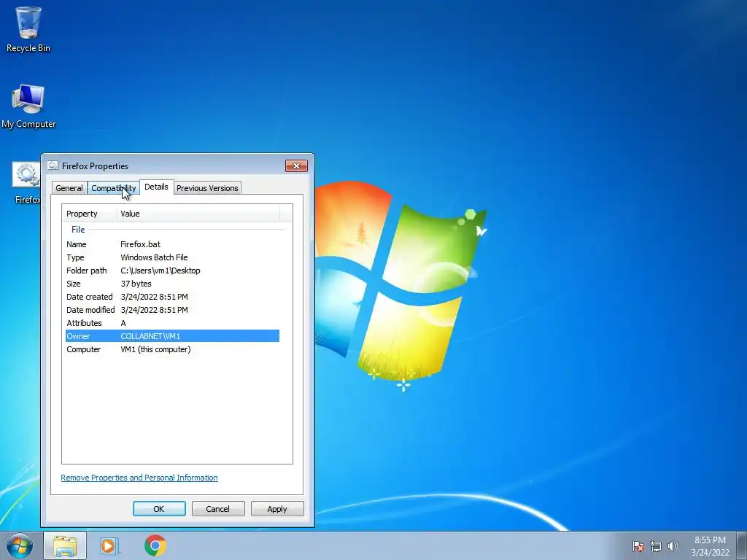Select the Folder path row
Screen dimensions: 747x560
[172, 271]
